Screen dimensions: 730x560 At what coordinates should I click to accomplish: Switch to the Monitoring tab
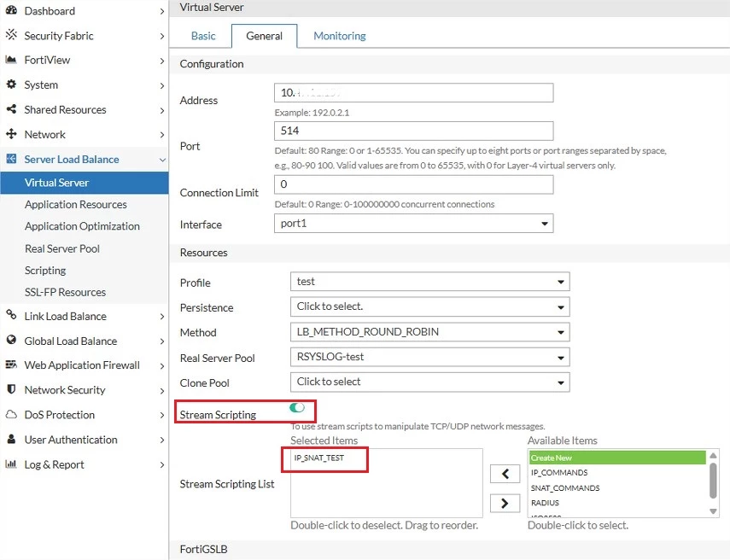[340, 36]
